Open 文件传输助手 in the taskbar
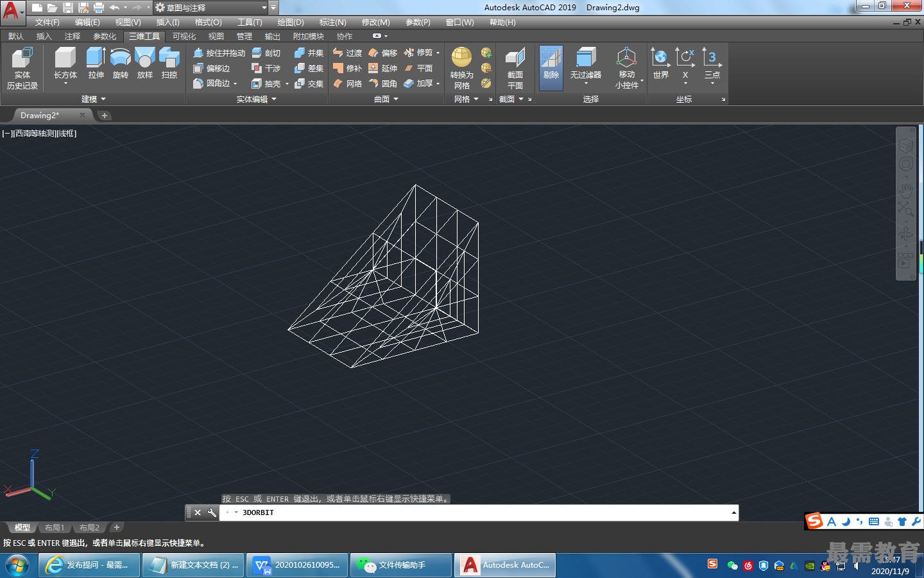 coord(401,565)
